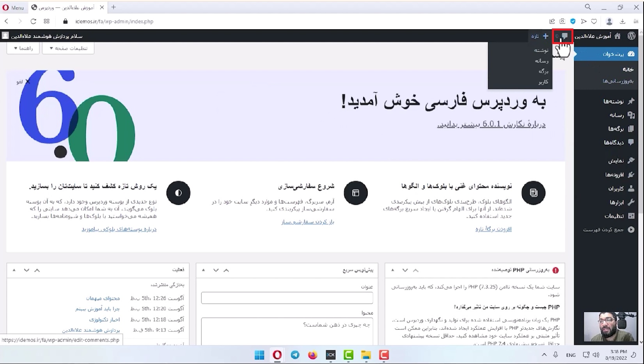
Task: Move 'پیش‌نویس سریع' widget up
Action: 226,270
